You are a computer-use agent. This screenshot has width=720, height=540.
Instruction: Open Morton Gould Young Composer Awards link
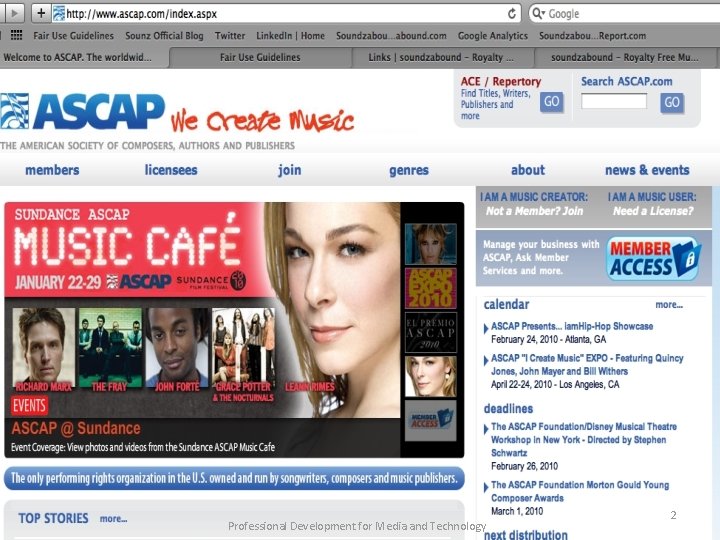(580, 491)
